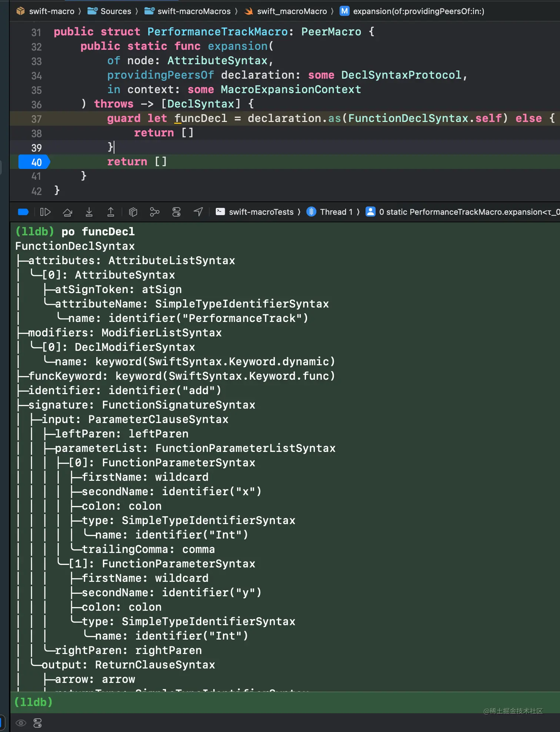Click "parameterList: FunctionParameterListSyntax" in console

coord(195,449)
